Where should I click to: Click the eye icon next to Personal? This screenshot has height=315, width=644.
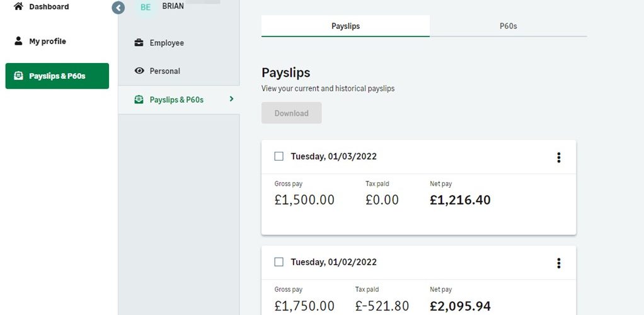click(139, 71)
